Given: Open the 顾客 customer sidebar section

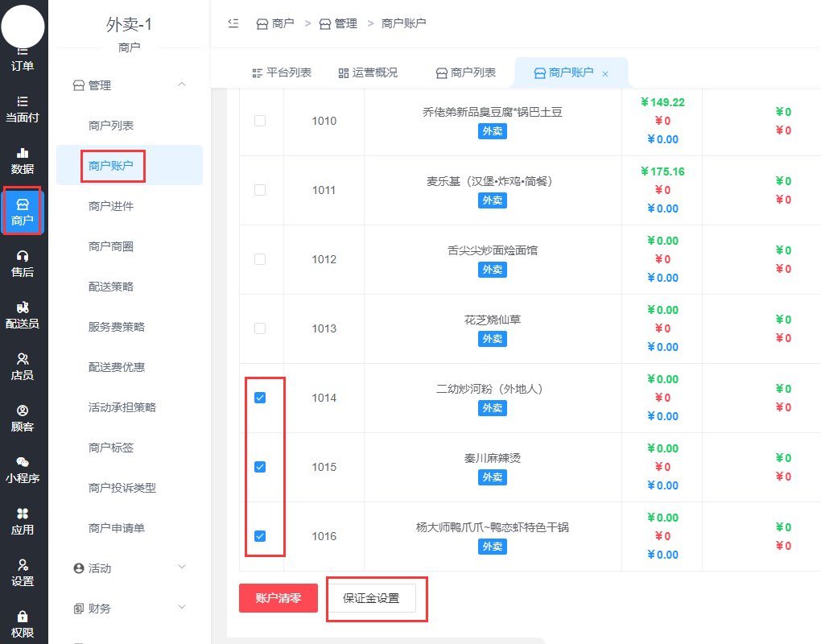Looking at the screenshot, I should coord(23,418).
